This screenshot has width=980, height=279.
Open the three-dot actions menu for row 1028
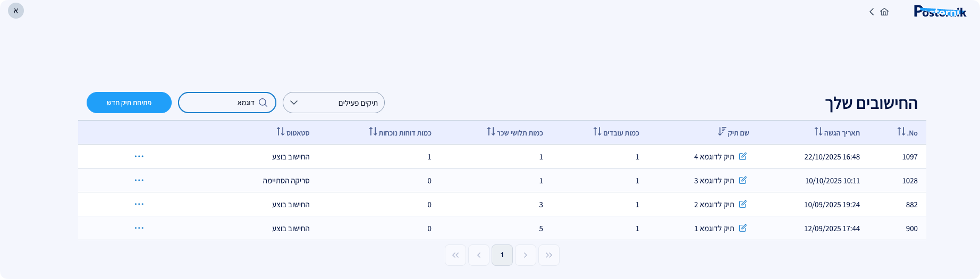tap(139, 180)
